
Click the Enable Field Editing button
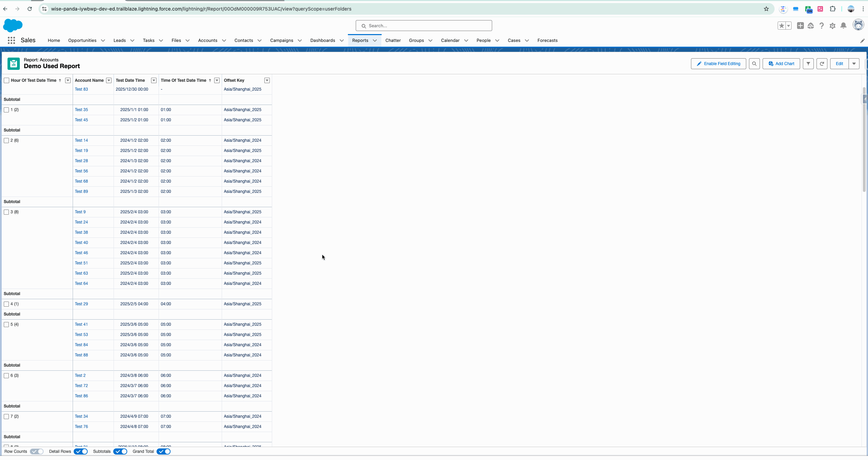(x=718, y=64)
